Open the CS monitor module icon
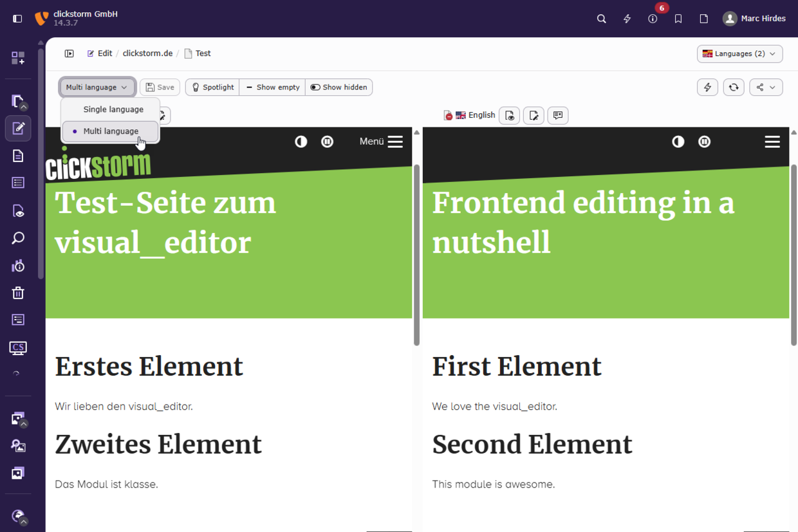798x532 pixels. [x=18, y=348]
